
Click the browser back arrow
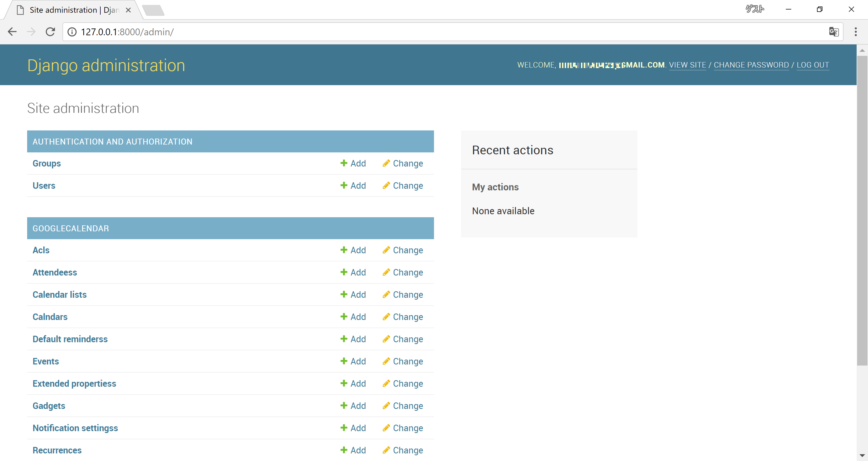point(12,32)
